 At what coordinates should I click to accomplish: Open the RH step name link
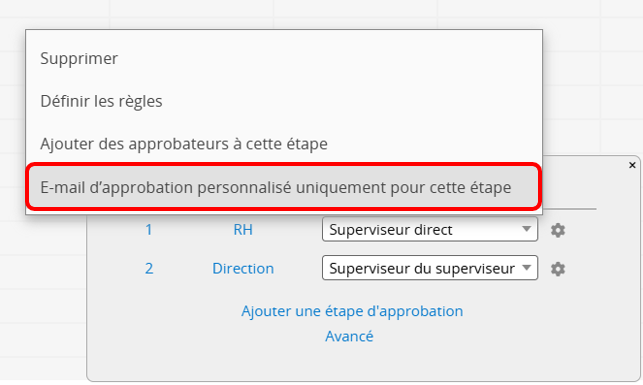[243, 230]
